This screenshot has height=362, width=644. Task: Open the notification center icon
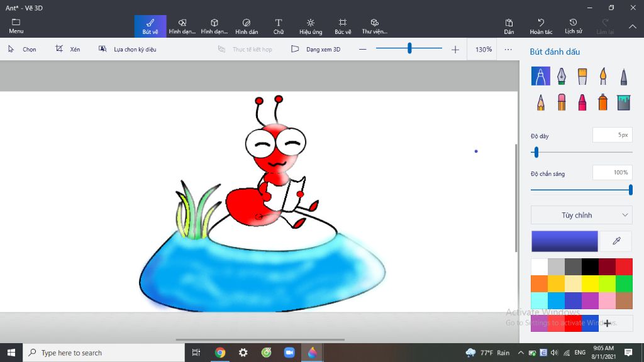tap(628, 353)
